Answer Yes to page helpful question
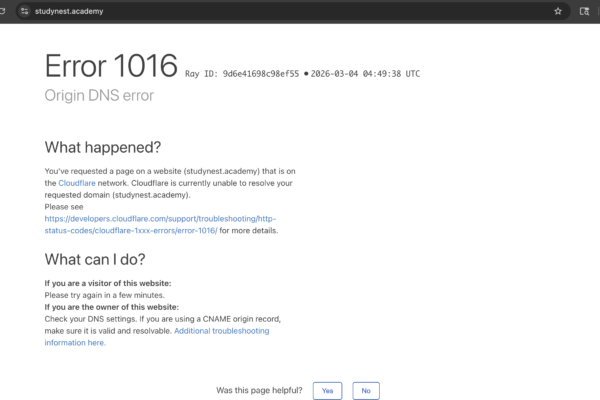This screenshot has width=600, height=400. pos(327,390)
